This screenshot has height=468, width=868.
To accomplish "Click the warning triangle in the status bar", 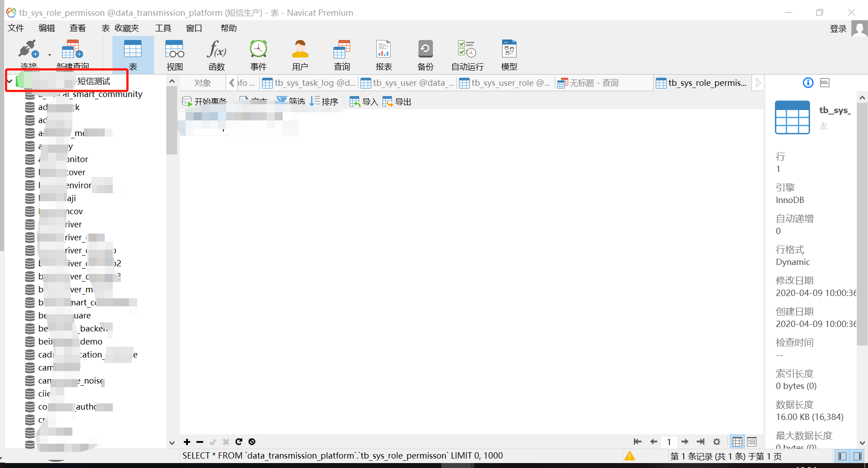I will pyautogui.click(x=630, y=456).
